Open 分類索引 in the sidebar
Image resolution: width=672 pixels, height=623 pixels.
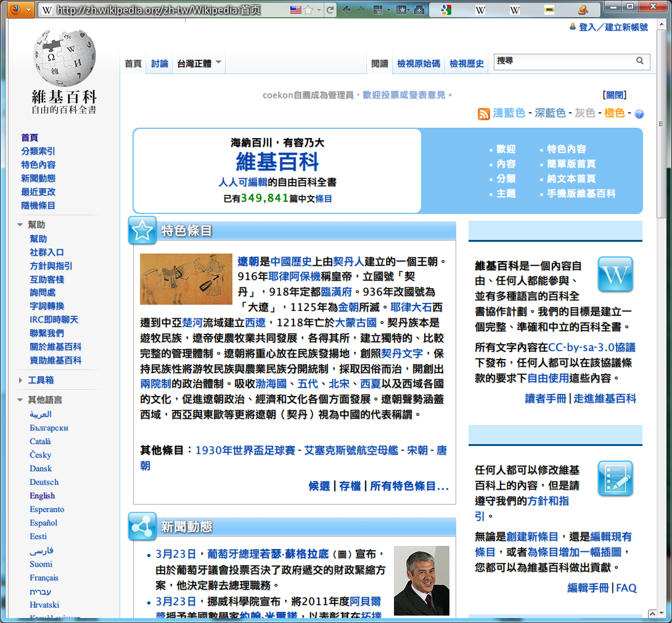click(x=38, y=151)
